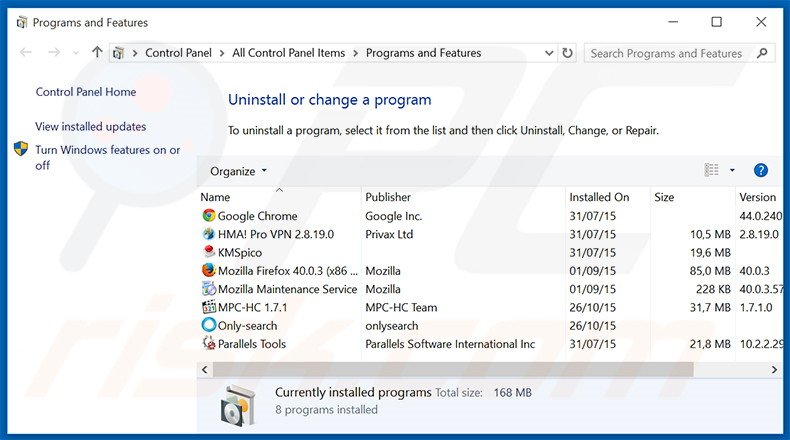Select the Google Chrome row name

(x=257, y=216)
